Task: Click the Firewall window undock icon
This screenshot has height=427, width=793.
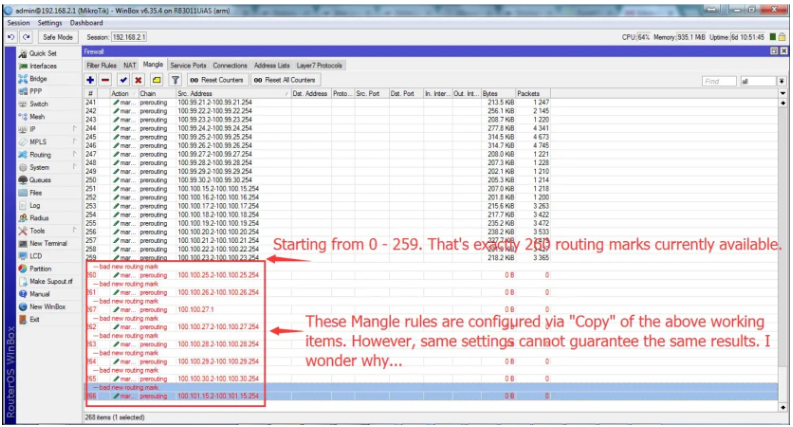Action: [774, 51]
